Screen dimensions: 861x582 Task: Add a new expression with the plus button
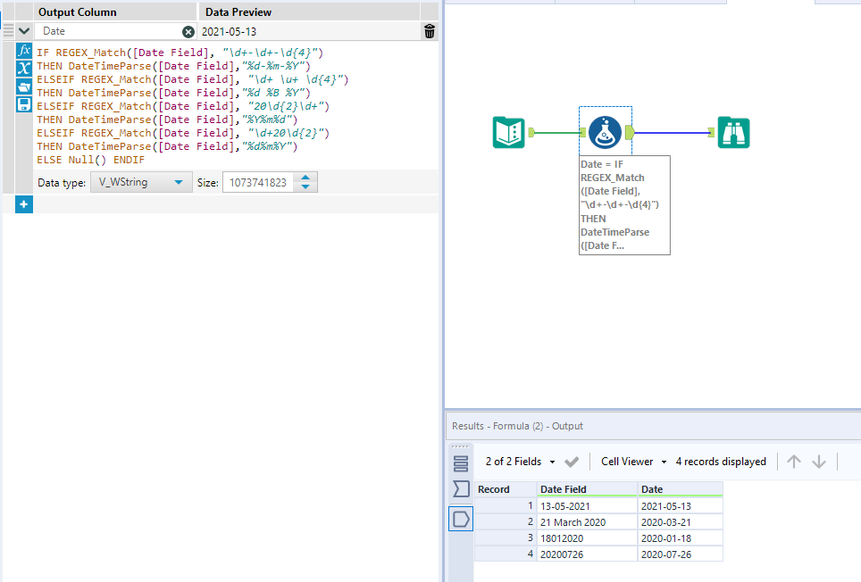coord(24,204)
